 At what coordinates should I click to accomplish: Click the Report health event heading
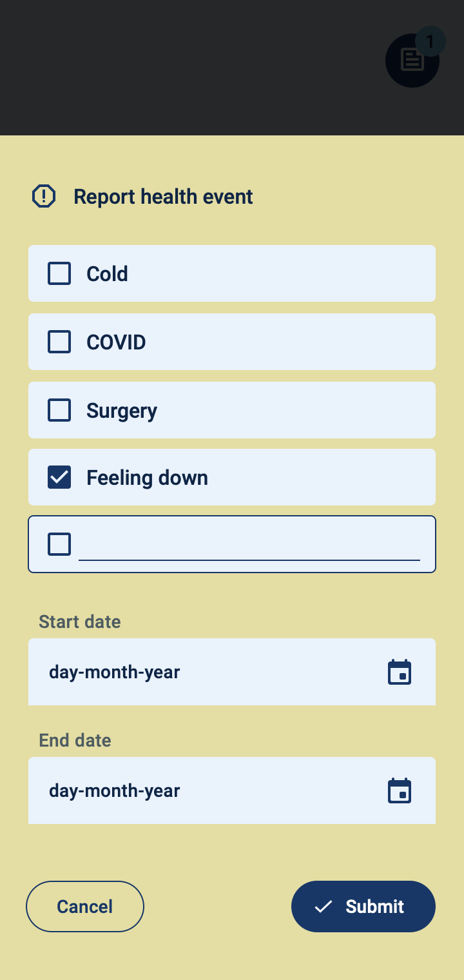163,197
